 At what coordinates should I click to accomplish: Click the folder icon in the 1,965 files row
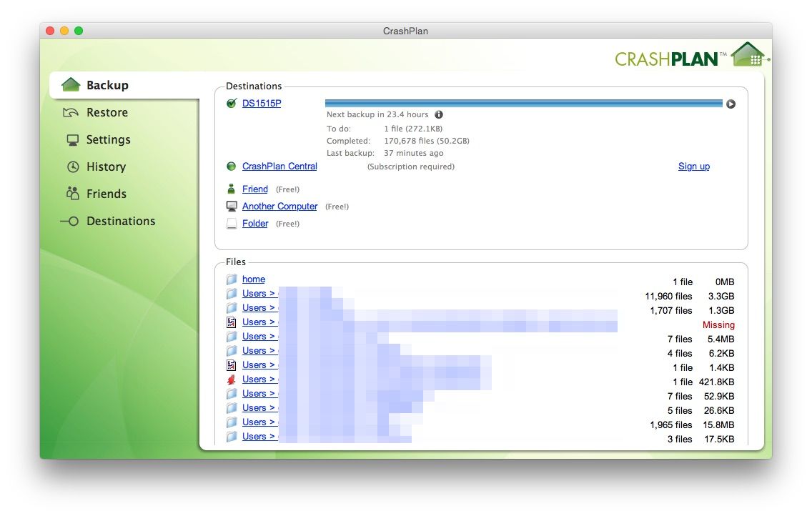pyautogui.click(x=232, y=422)
